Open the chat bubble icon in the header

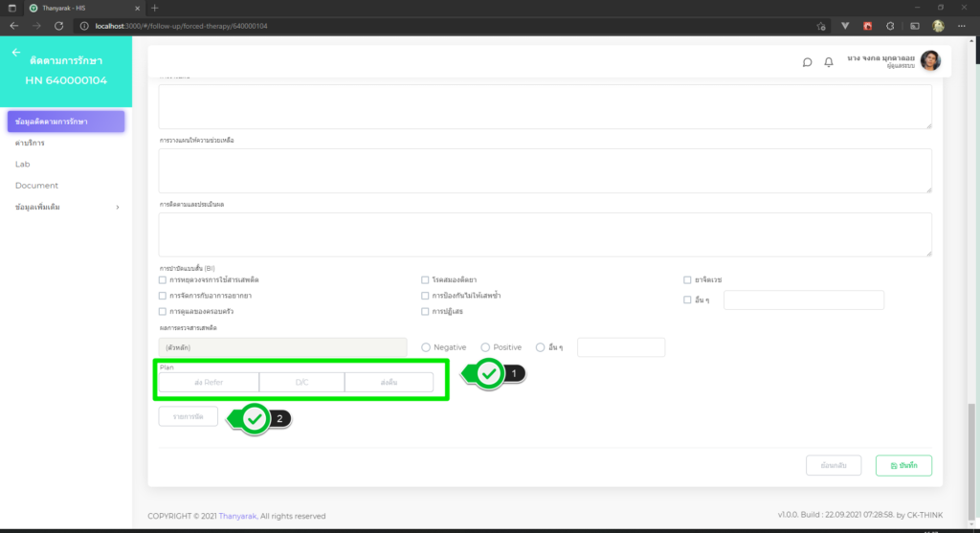807,62
